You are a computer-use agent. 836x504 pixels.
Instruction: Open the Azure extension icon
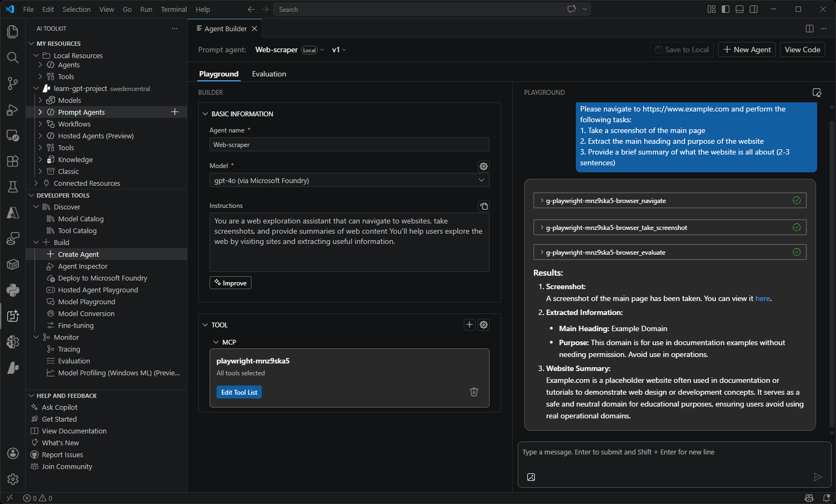[12, 213]
